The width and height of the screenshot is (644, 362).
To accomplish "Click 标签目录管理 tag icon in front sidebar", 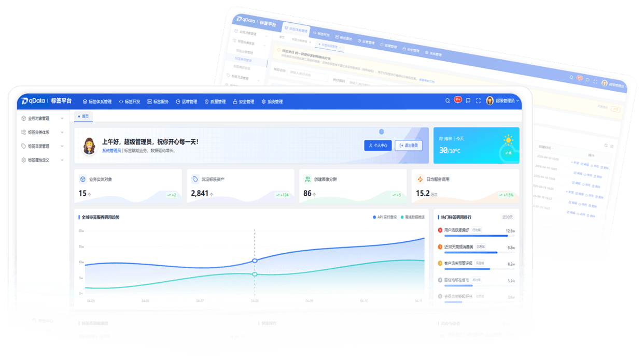I will pos(23,147).
